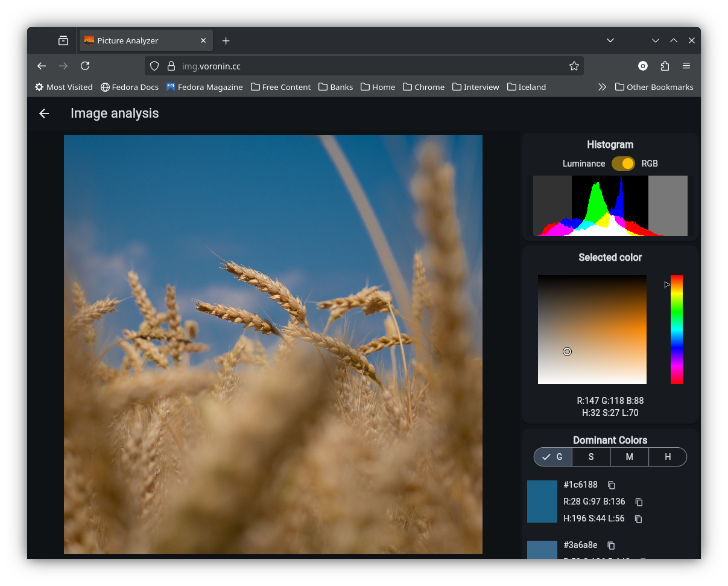Open the Firefox hamburger menu
Viewport: 728px width, 586px height.
687,66
